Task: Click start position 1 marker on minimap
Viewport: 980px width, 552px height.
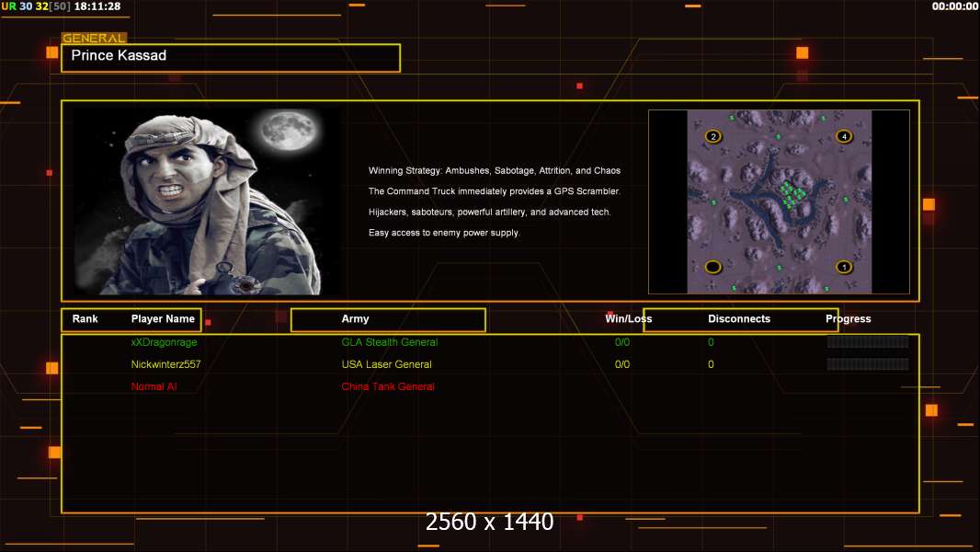Action: click(844, 267)
